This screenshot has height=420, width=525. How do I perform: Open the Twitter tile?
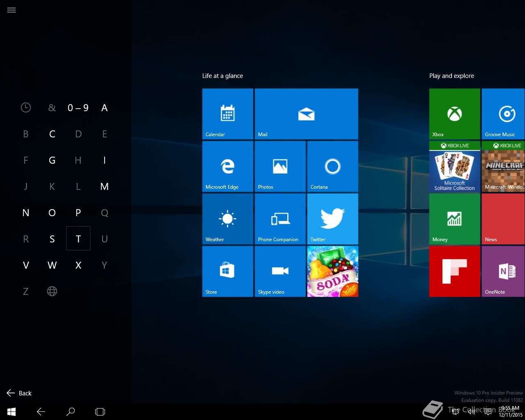333,219
